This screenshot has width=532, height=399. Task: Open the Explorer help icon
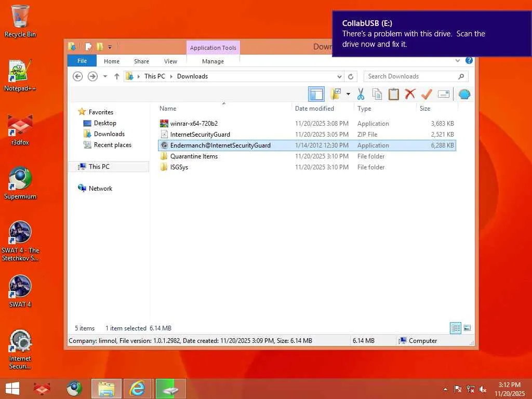[x=469, y=60]
